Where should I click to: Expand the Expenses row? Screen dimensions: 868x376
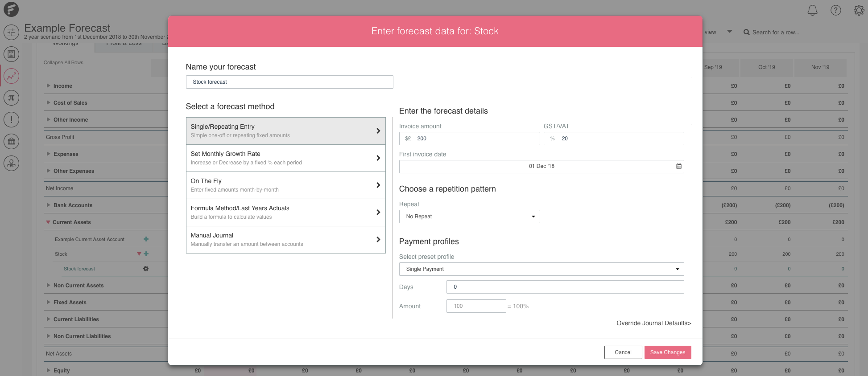(x=48, y=154)
